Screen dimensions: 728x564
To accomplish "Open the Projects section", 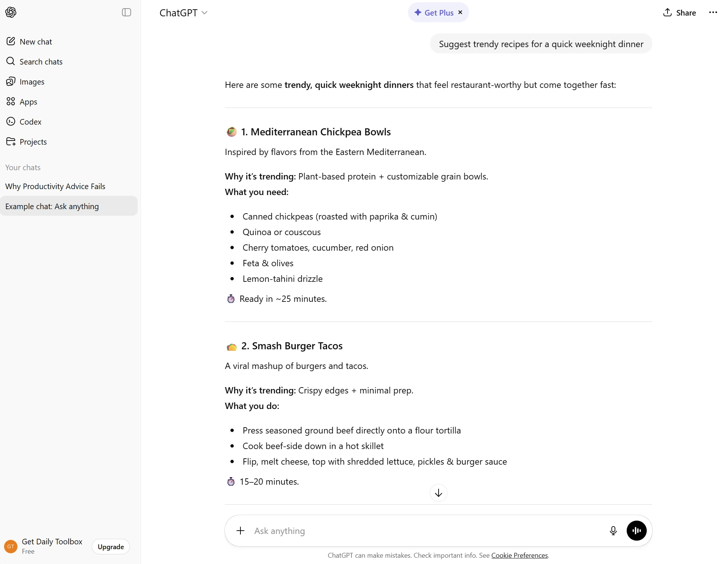I will click(x=33, y=142).
